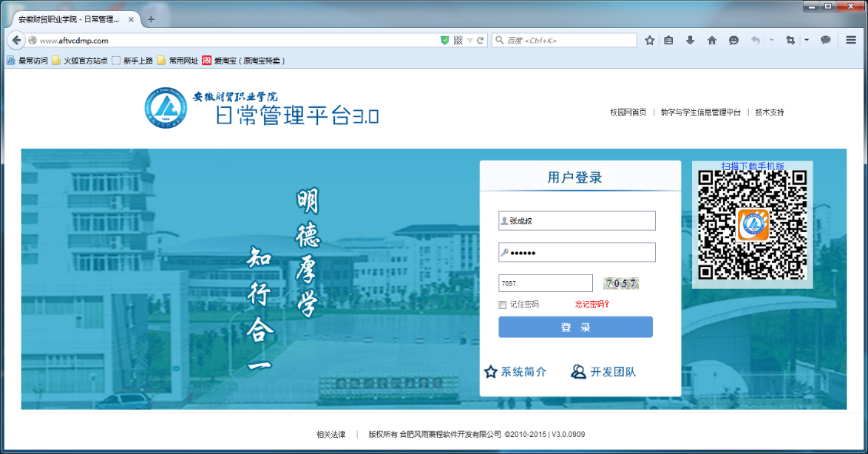Click the screenshot crop tool icon
The height and width of the screenshot is (454, 868).
click(790, 41)
